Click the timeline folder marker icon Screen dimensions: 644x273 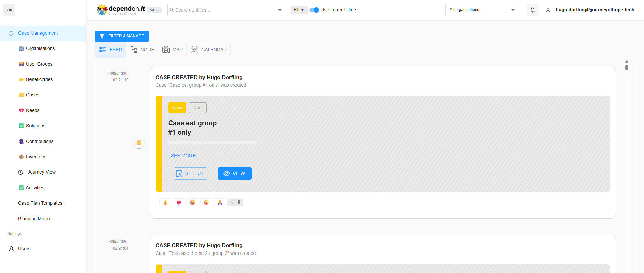pos(139,143)
